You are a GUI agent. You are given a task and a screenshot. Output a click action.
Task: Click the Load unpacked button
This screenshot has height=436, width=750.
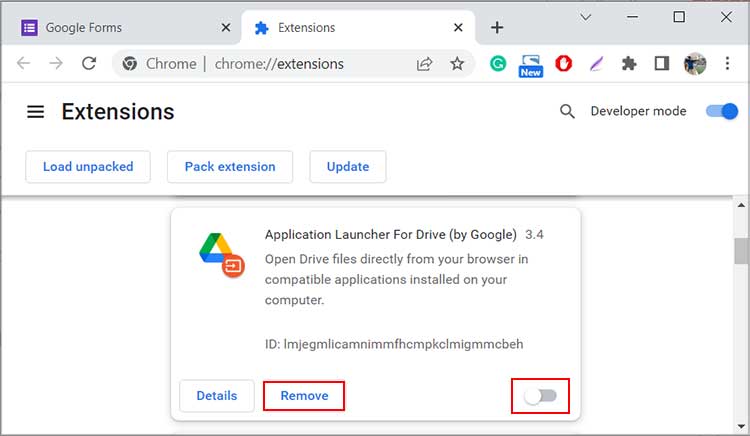pyautogui.click(x=88, y=167)
